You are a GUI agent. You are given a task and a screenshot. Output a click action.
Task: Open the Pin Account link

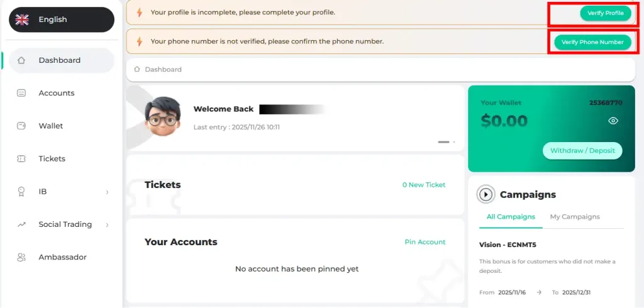coord(425,242)
